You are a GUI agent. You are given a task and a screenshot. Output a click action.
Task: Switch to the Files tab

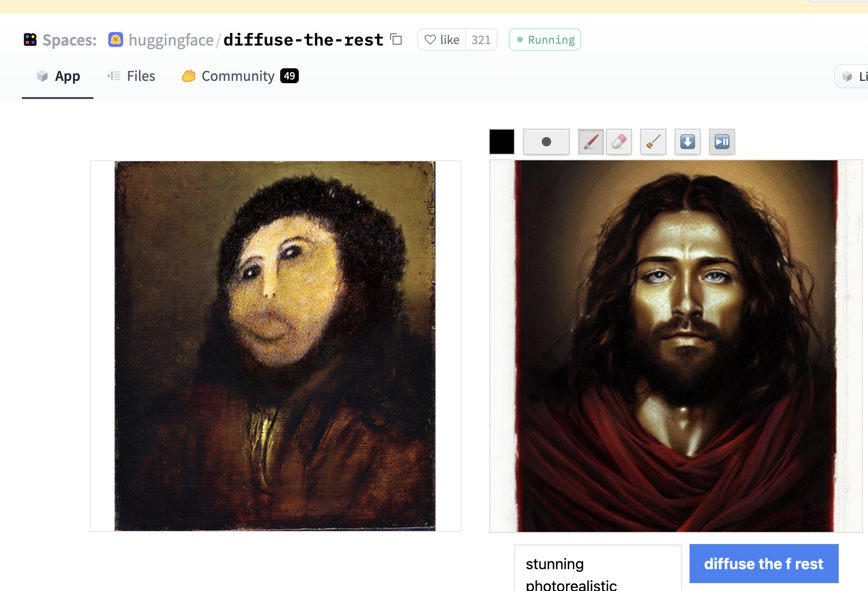132,76
